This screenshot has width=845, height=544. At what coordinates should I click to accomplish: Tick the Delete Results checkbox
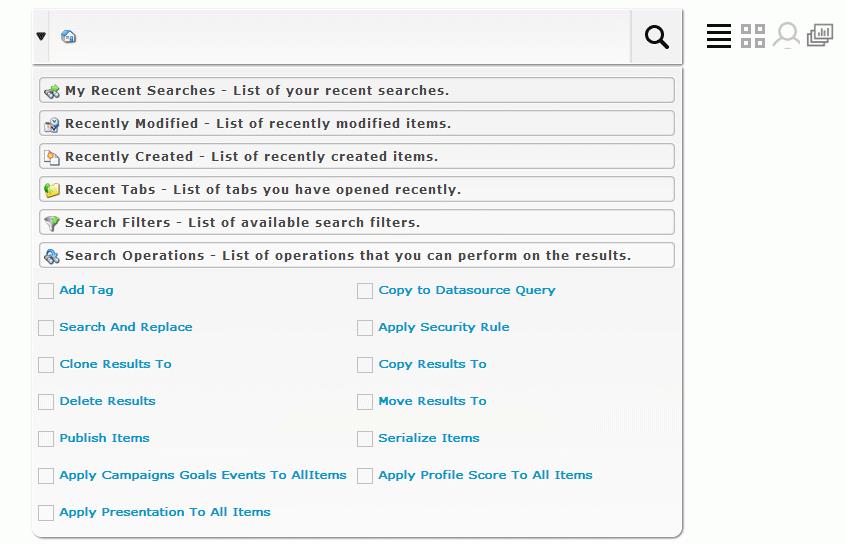[x=46, y=402]
